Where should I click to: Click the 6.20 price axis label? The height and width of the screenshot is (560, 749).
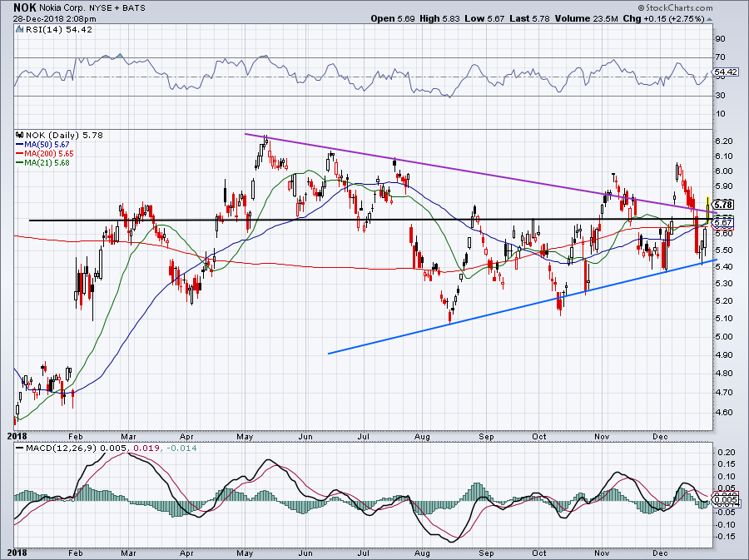[724, 141]
